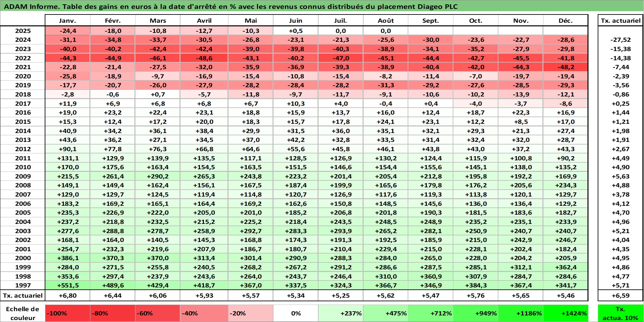The image size is (644, 322).
Task: Select the Sept. column header
Action: 431,20
